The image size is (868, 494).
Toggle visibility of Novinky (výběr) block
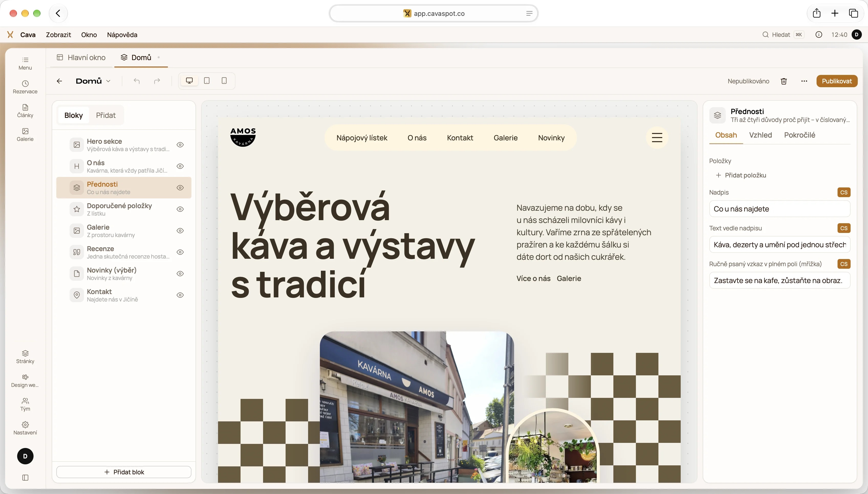coord(180,274)
